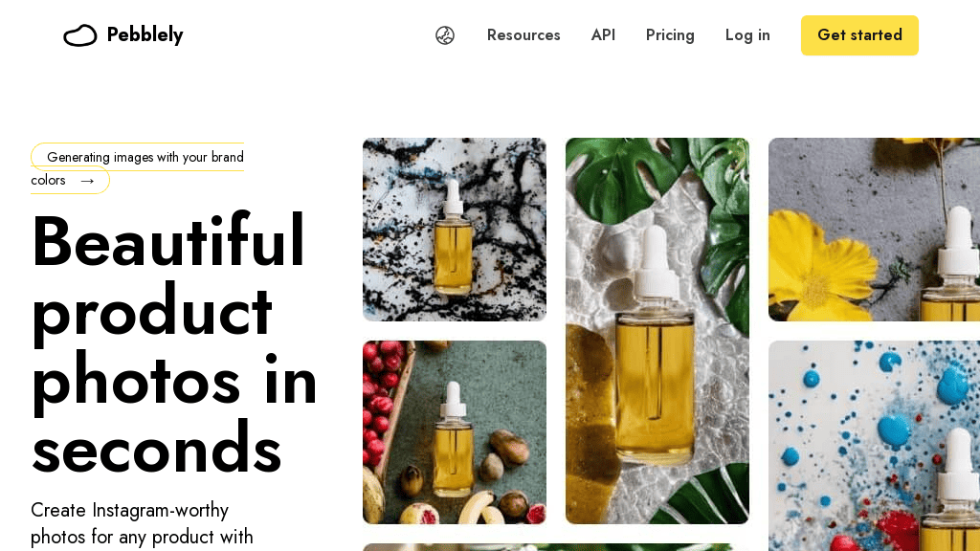Click the Pebblely cloud logo icon
This screenshot has height=551, width=980.
tap(80, 34)
